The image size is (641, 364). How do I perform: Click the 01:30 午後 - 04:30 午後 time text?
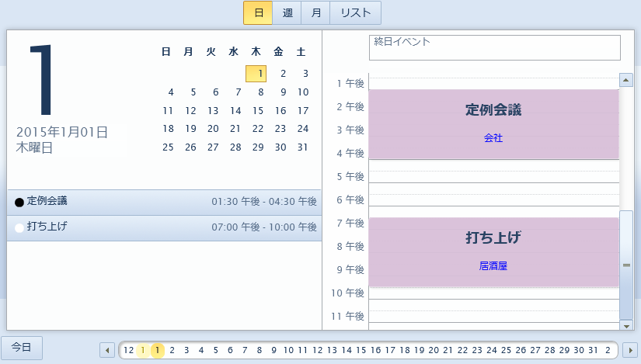click(x=264, y=202)
